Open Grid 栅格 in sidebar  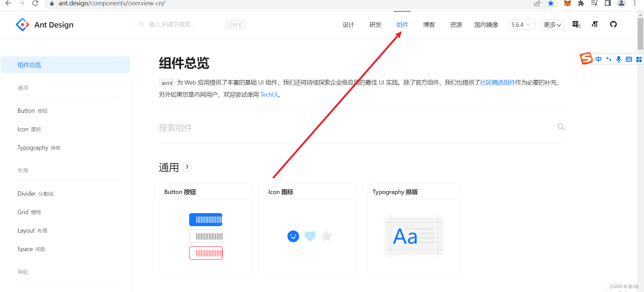point(29,212)
